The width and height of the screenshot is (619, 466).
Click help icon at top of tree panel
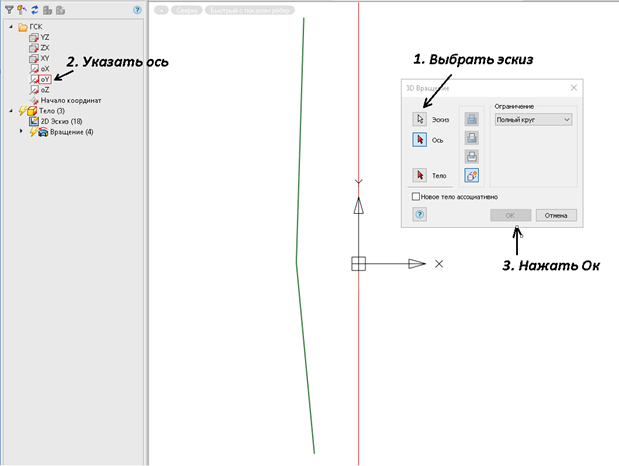[x=137, y=9]
